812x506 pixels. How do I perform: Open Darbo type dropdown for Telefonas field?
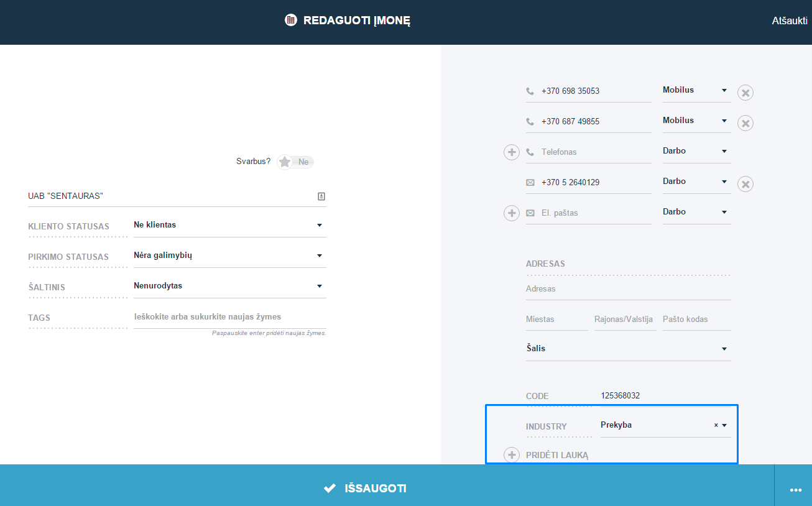pos(697,152)
